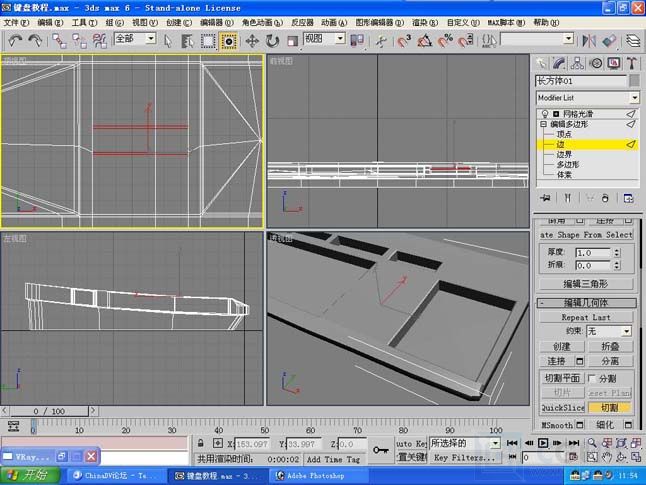This screenshot has height=485, width=646.
Task: Click the 编辑三角形 button
Action: click(586, 284)
